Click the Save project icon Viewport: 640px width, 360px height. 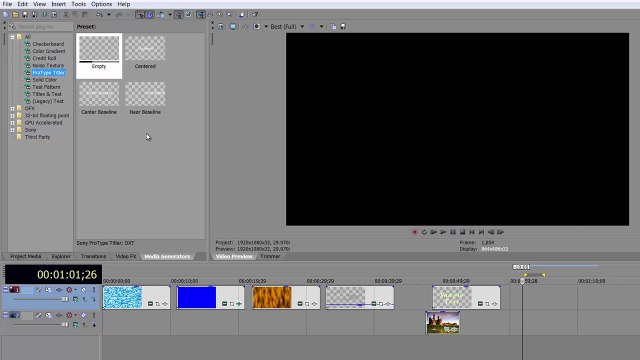[25, 15]
